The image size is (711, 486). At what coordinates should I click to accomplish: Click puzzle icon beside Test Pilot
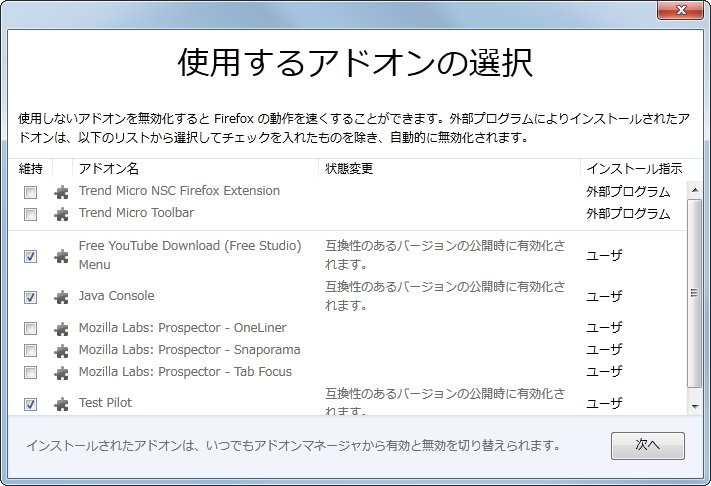[x=61, y=403]
